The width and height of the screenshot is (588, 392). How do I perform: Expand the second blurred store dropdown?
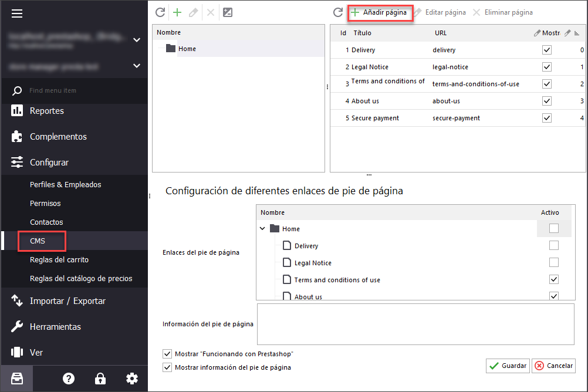coord(137,66)
